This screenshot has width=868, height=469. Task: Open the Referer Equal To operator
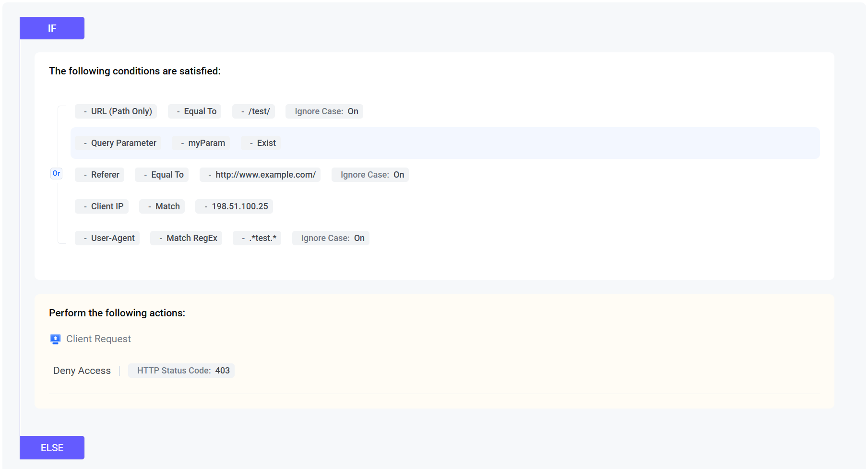162,175
